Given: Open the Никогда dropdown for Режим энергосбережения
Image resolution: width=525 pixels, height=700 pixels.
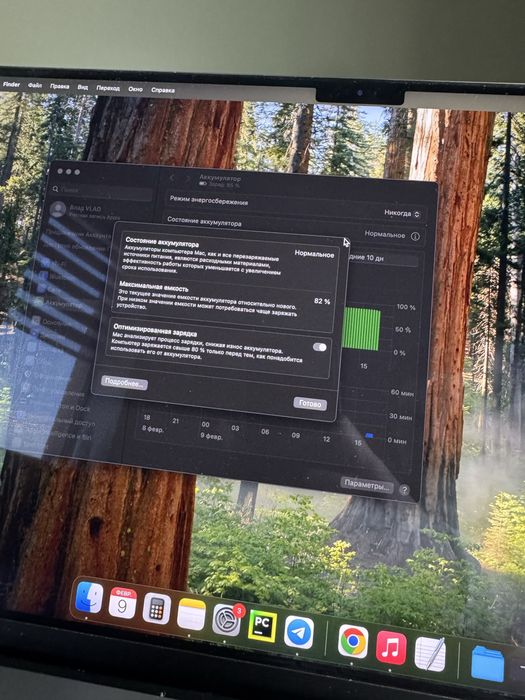Looking at the screenshot, I should pyautogui.click(x=402, y=213).
